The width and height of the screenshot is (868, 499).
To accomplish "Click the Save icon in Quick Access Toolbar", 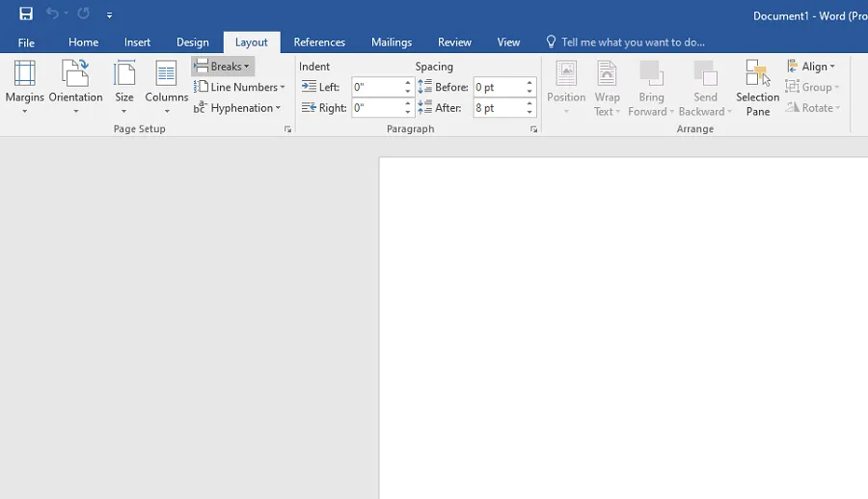I will point(25,14).
